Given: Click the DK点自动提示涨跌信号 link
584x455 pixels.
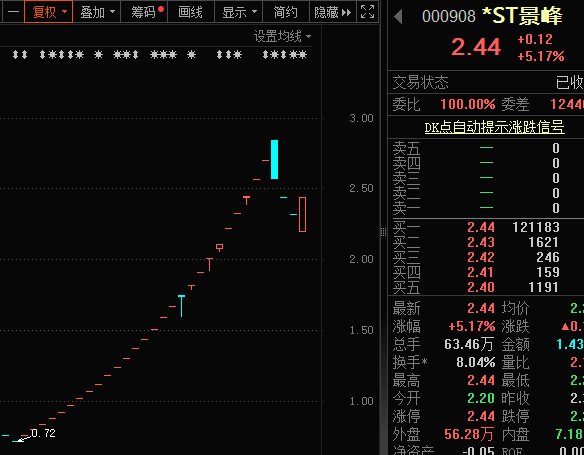Looking at the screenshot, I should [494, 127].
